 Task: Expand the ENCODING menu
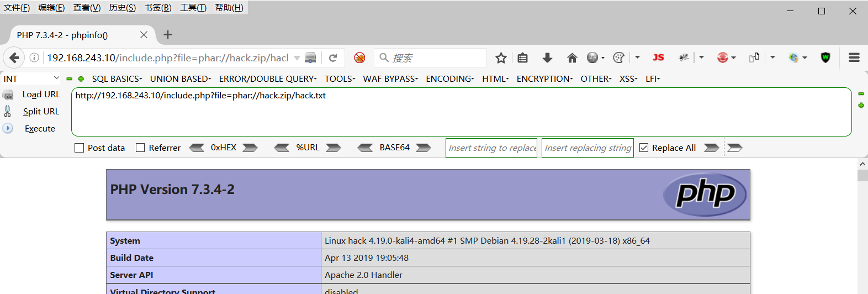click(450, 78)
